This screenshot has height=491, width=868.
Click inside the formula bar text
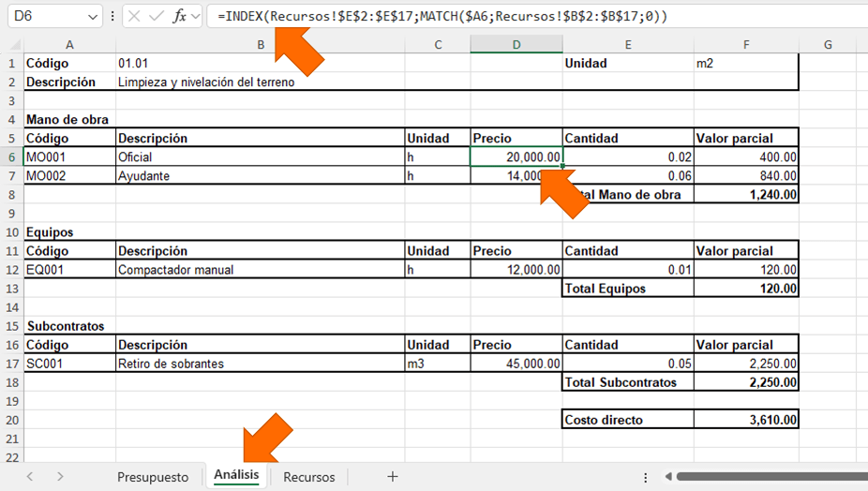point(442,16)
